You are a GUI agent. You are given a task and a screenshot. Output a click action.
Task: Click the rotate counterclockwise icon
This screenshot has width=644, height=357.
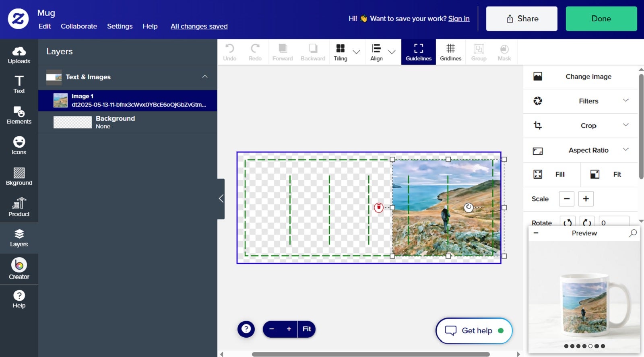(568, 223)
